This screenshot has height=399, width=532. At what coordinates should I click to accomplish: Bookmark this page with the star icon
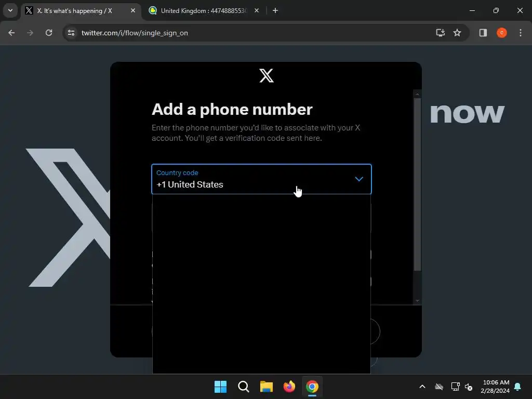tap(457, 33)
